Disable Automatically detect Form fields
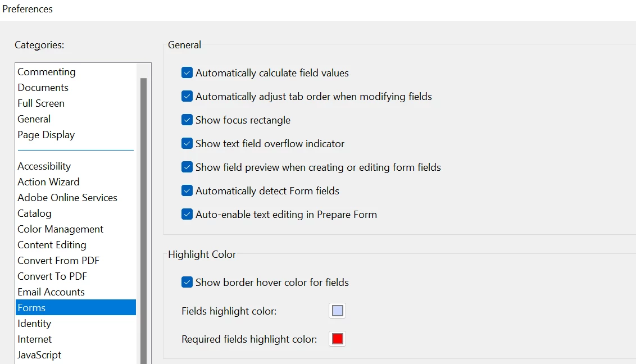This screenshot has width=636, height=364. point(187,190)
